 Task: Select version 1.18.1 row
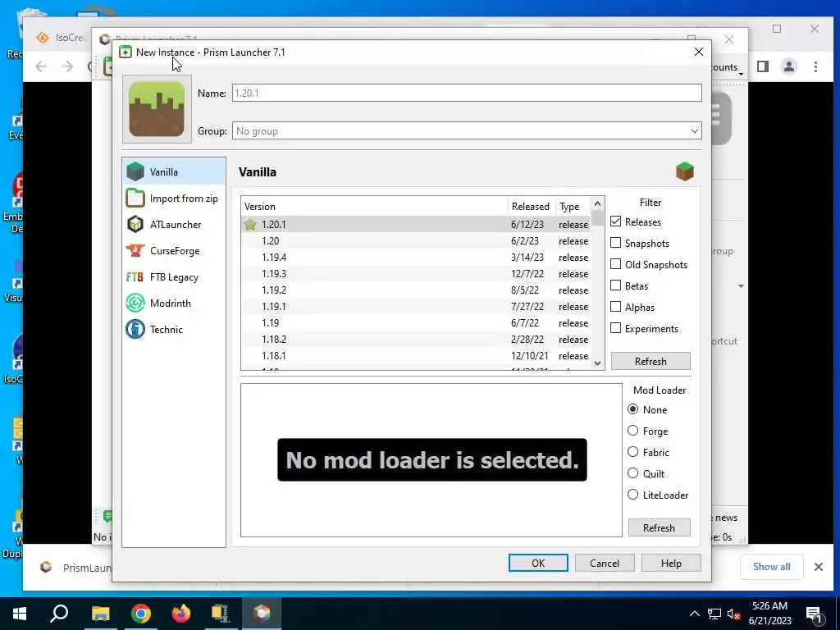416,356
